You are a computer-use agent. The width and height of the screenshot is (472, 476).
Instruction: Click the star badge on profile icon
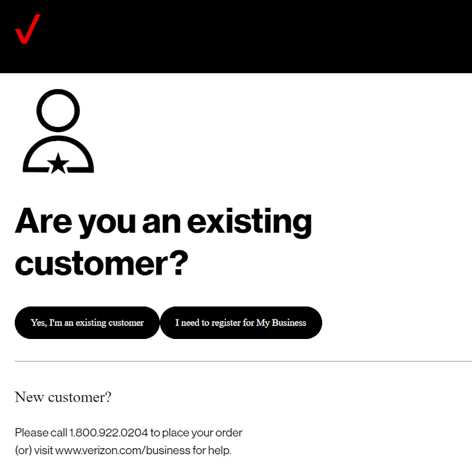pos(58,164)
